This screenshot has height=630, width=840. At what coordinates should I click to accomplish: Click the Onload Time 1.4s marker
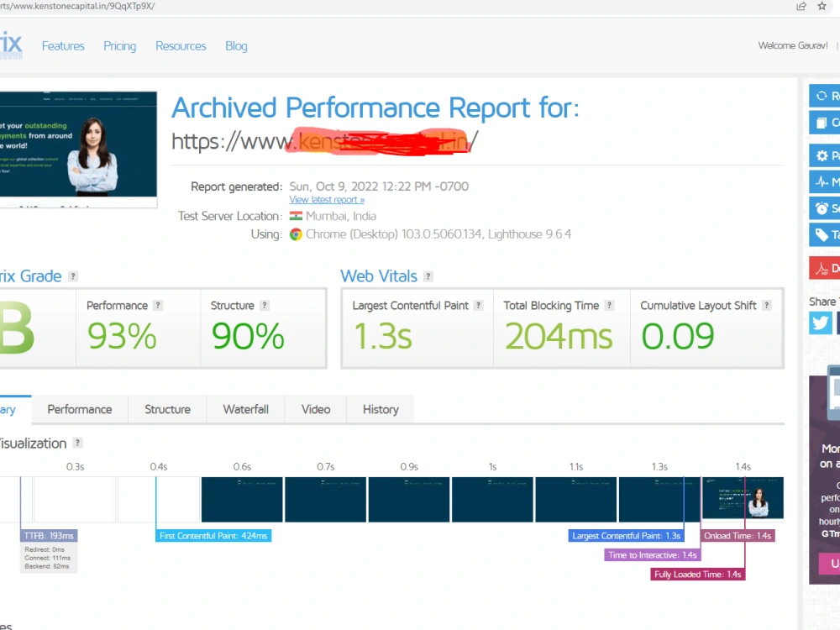click(738, 536)
